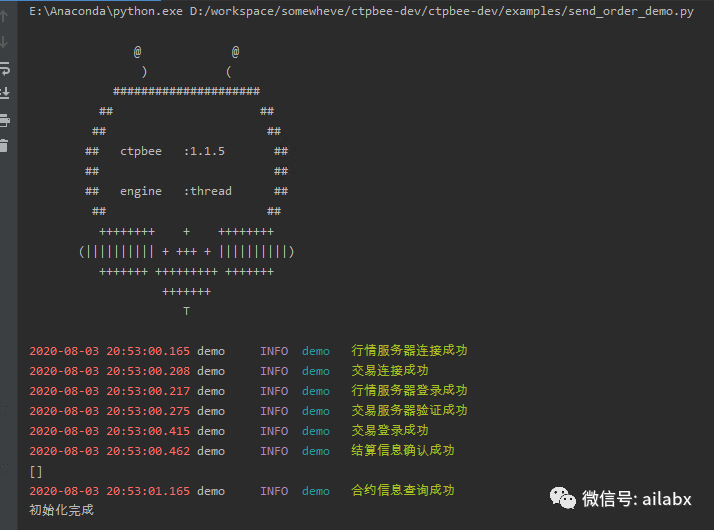Click the empty list '[]' output line

(36, 471)
